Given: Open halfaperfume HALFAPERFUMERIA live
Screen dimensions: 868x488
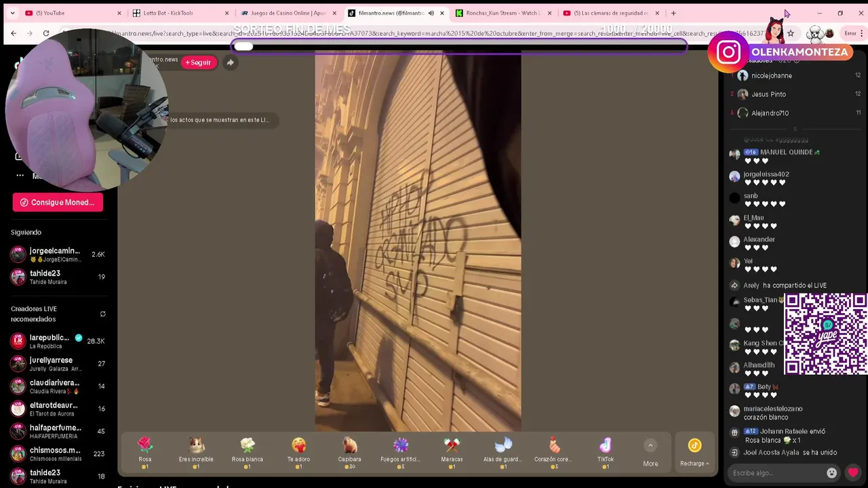Looking at the screenshot, I should click(x=58, y=432).
